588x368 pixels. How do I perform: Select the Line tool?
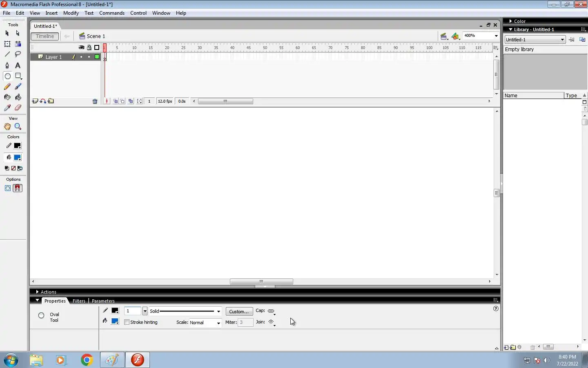click(7, 54)
